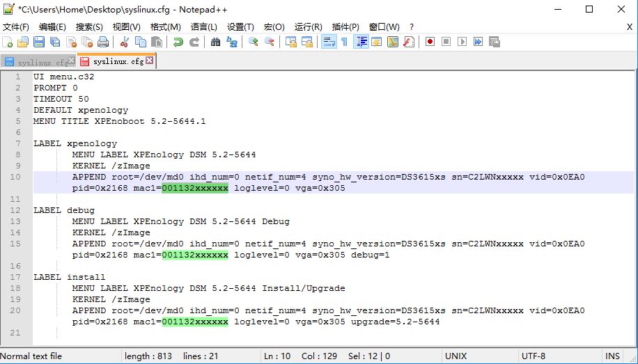Viewport: 638px width, 364px height.
Task: Play back the recorded macro
Action: click(x=462, y=42)
